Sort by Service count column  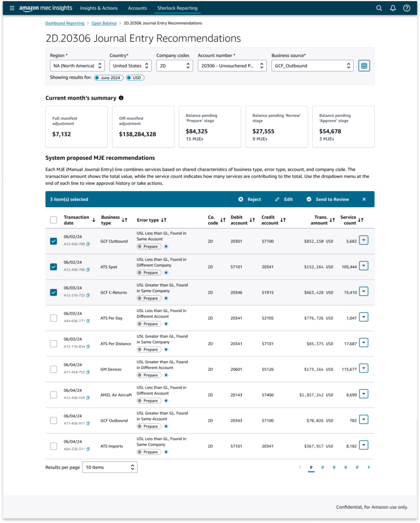click(x=361, y=220)
